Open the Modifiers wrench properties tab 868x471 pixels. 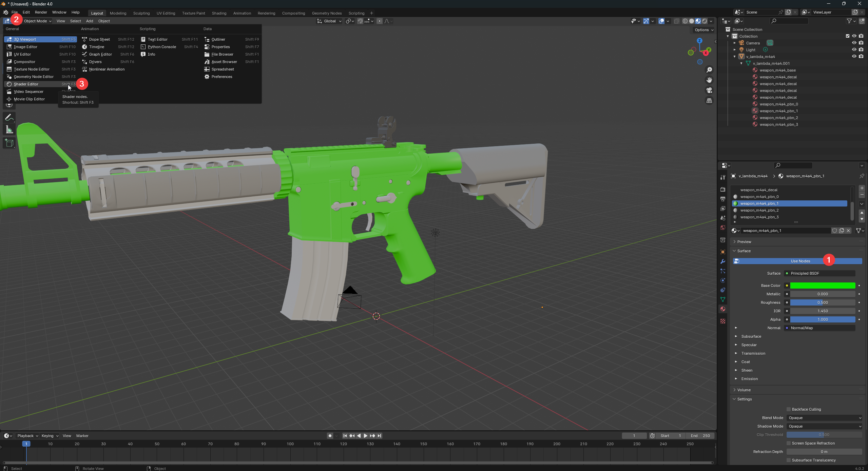pos(723,261)
